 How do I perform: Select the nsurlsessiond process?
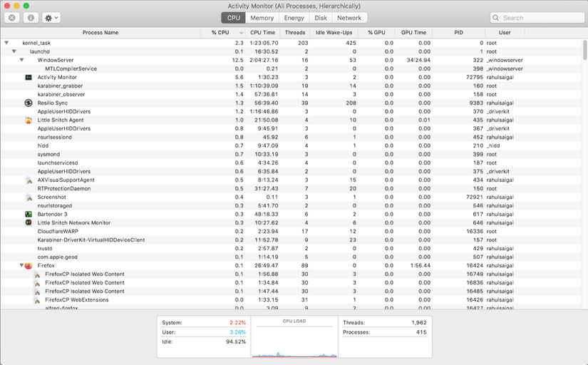pyautogui.click(x=291, y=138)
